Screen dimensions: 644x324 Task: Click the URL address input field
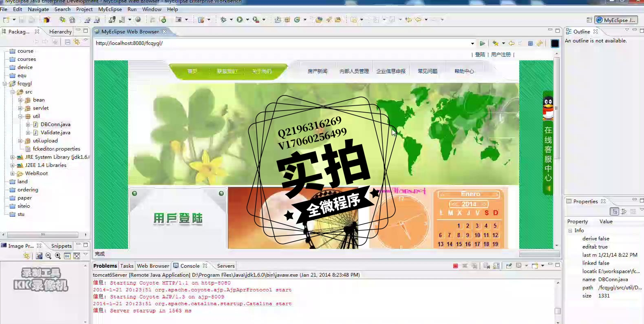point(281,43)
